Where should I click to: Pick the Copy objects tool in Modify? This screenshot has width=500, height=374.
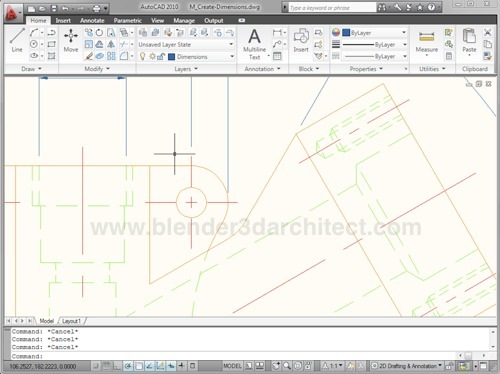(88, 32)
